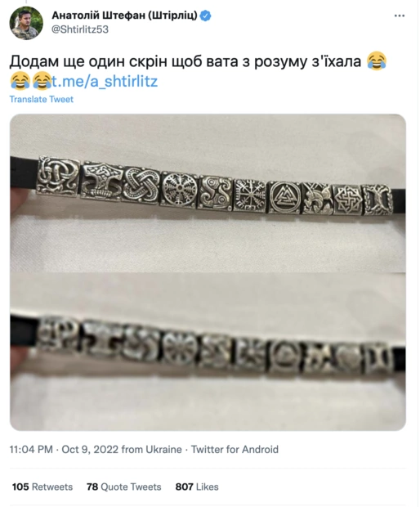Click the laughing emoji after з'їхала
This screenshot has width=420, height=507.
click(377, 61)
